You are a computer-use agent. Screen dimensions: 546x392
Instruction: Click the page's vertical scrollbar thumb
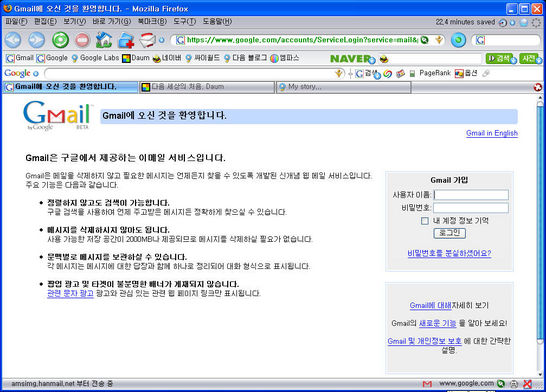[540, 223]
